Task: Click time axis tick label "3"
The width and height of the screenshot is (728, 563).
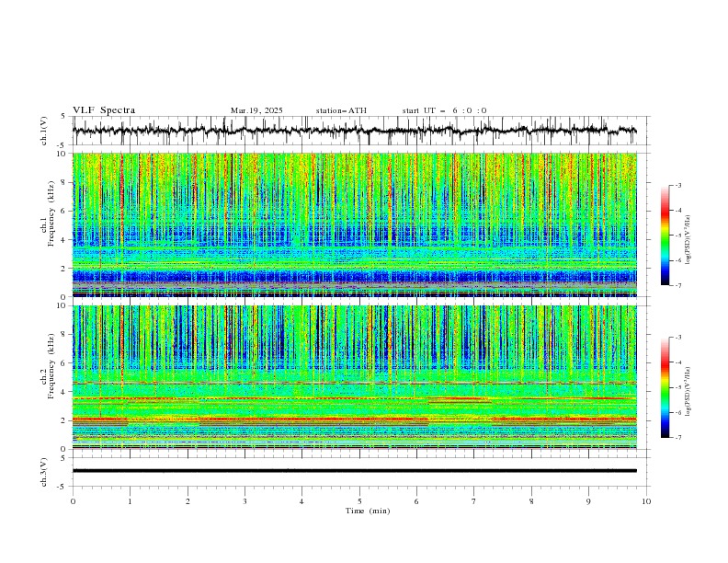Action: click(245, 501)
